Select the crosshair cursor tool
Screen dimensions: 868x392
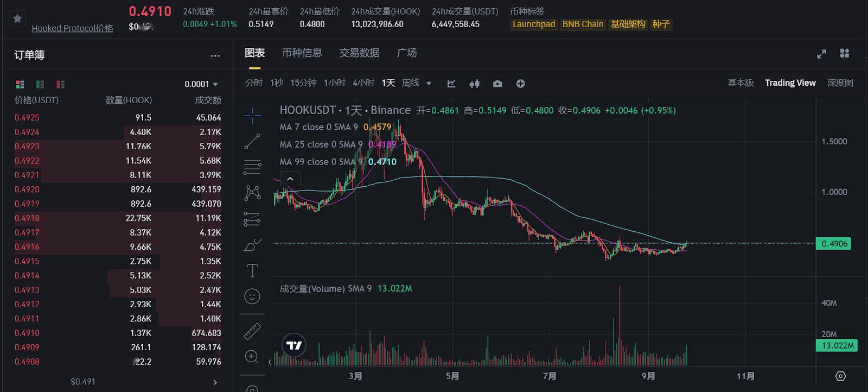pyautogui.click(x=252, y=115)
